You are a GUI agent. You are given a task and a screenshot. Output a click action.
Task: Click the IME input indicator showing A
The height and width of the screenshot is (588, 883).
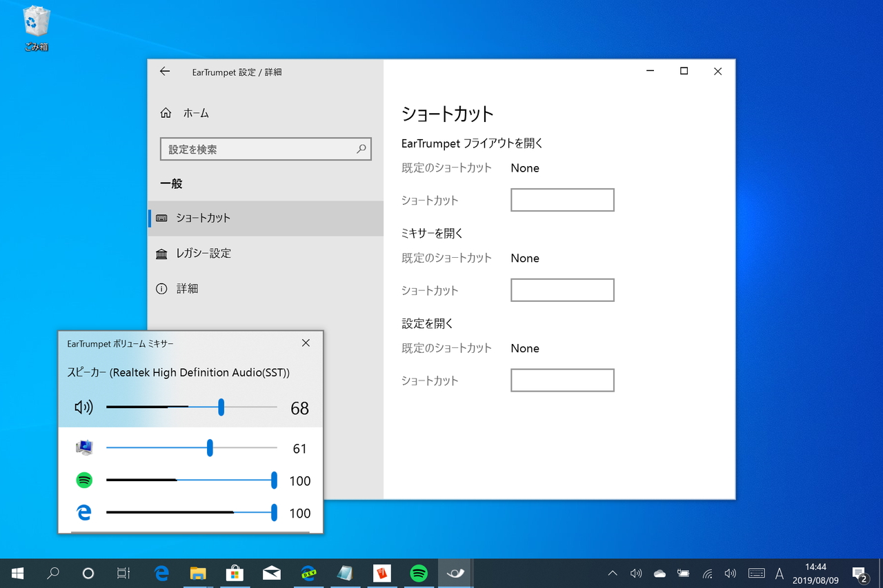pos(779,573)
